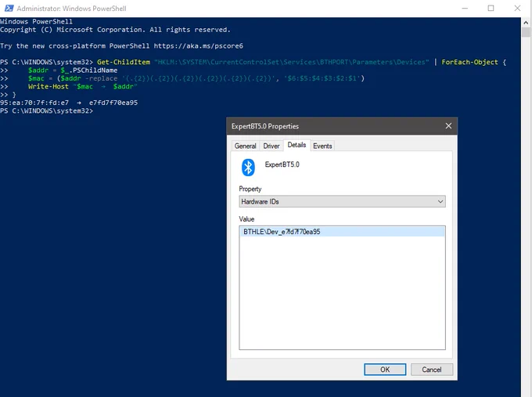Viewport: 532px width, 397px height.
Task: Click the https://aka.ms/pscore6 URL text
Action: [199, 46]
